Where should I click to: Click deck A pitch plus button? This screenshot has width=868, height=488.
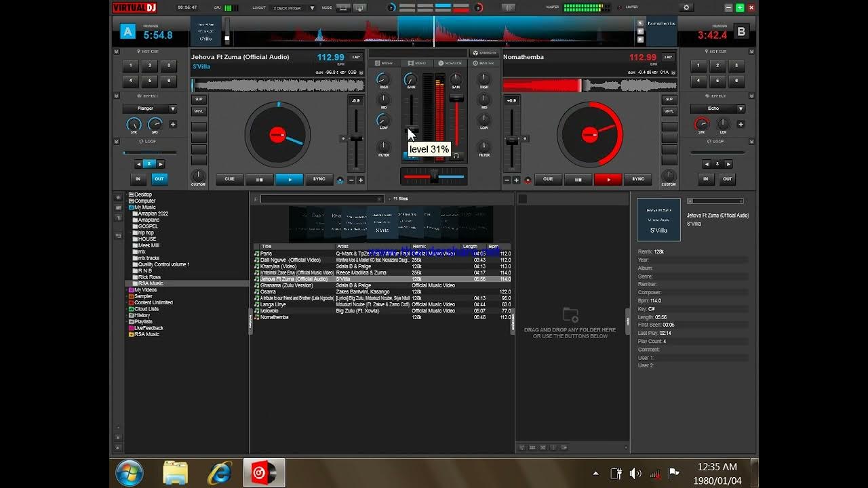click(360, 180)
